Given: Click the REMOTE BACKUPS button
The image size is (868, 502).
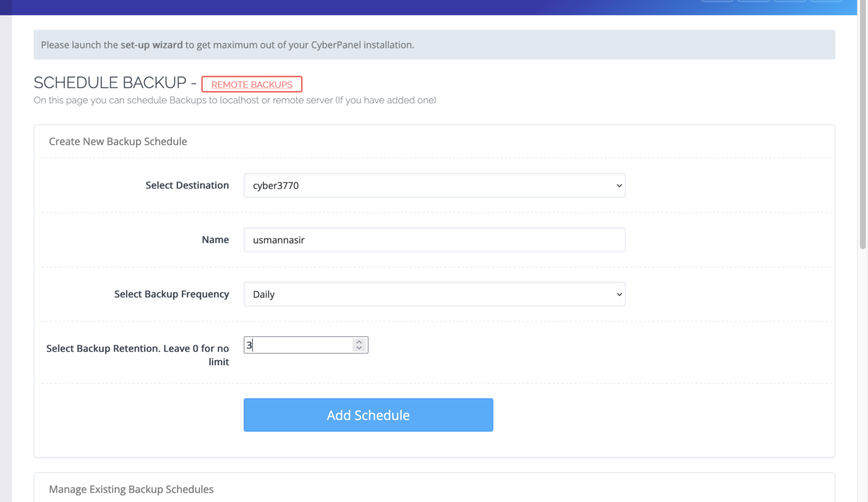Looking at the screenshot, I should click(x=251, y=84).
